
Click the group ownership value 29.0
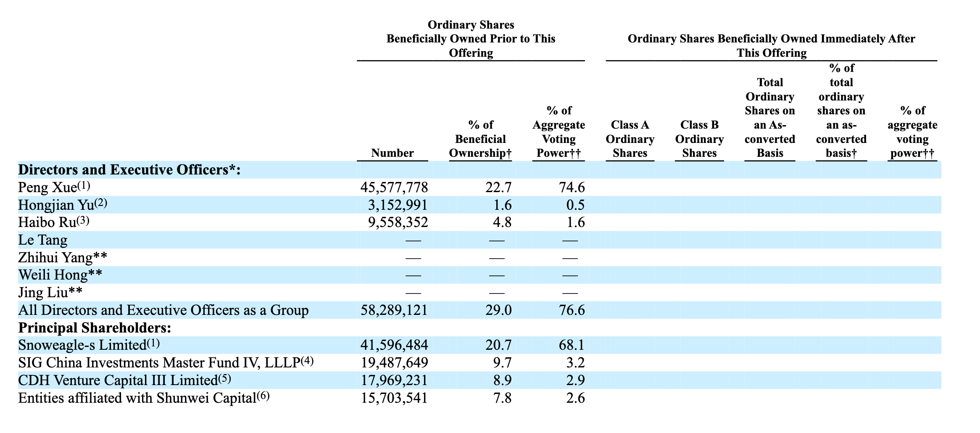tap(498, 310)
